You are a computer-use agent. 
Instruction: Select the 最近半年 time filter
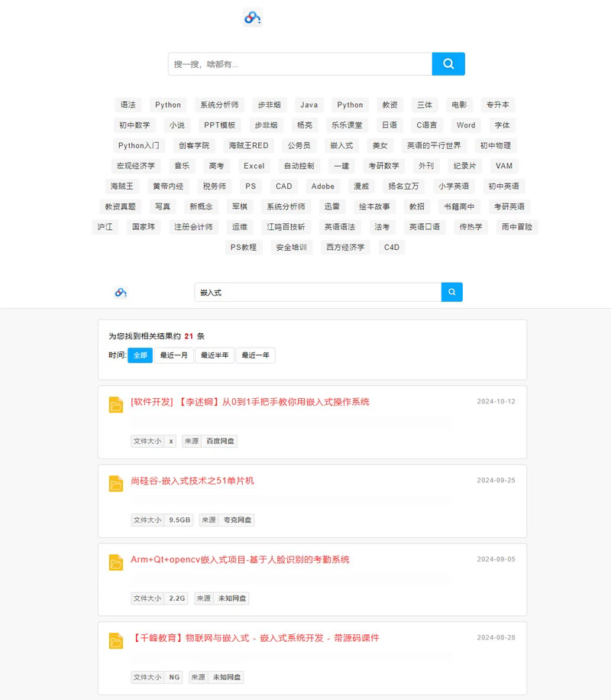point(215,355)
